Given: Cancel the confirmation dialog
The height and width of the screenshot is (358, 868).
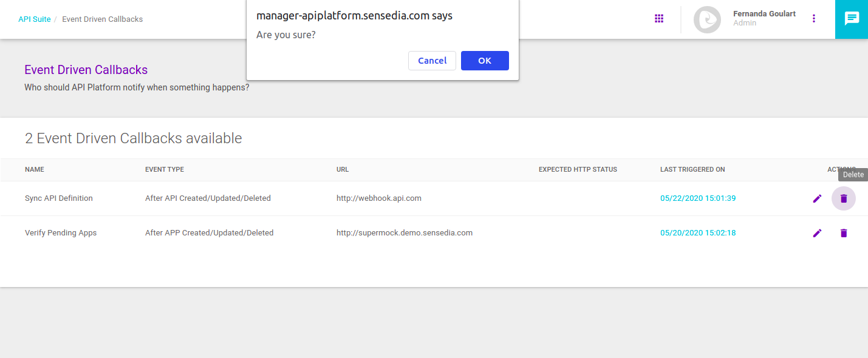Looking at the screenshot, I should click(x=432, y=60).
